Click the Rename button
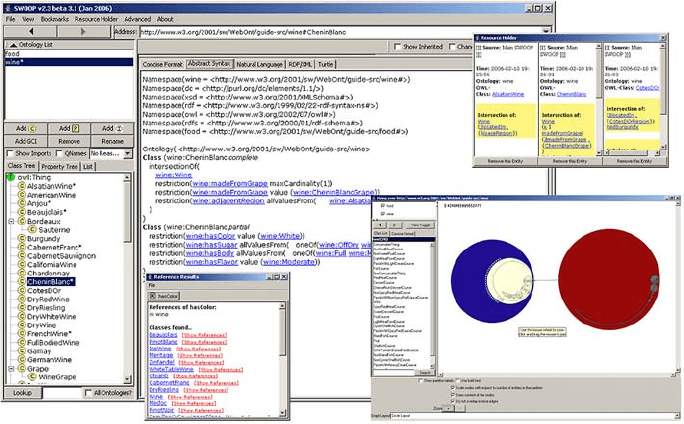This screenshot has width=684, height=424. 112,141
